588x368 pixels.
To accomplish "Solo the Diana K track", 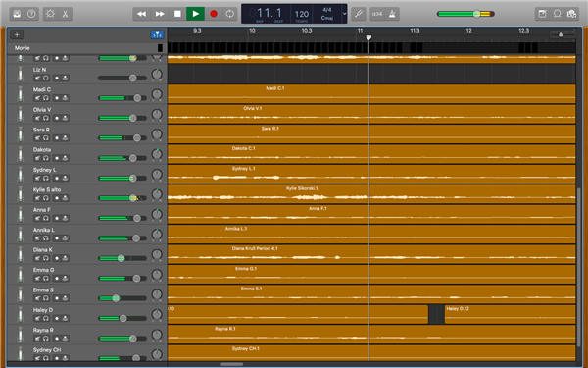I will point(46,258).
